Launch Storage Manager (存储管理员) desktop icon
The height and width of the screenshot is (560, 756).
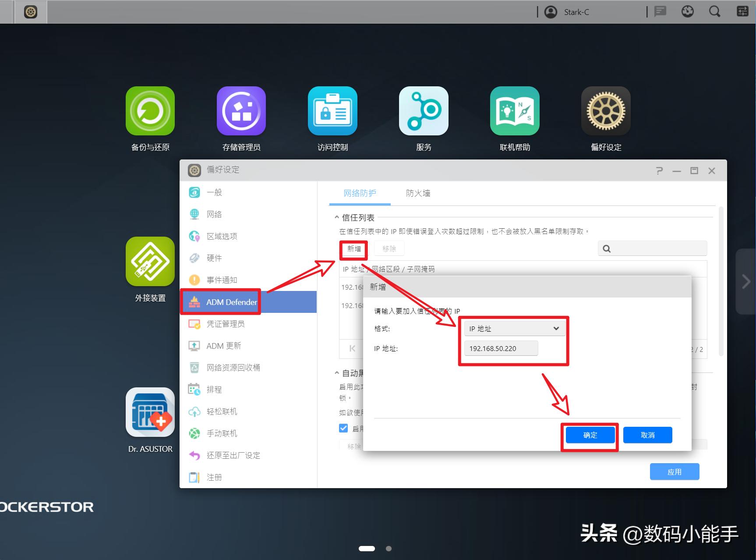(x=241, y=111)
